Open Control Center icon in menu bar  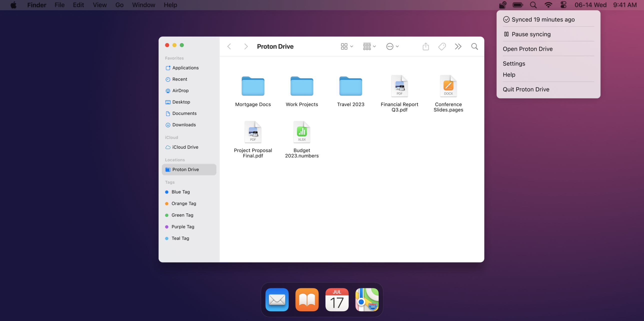point(563,5)
